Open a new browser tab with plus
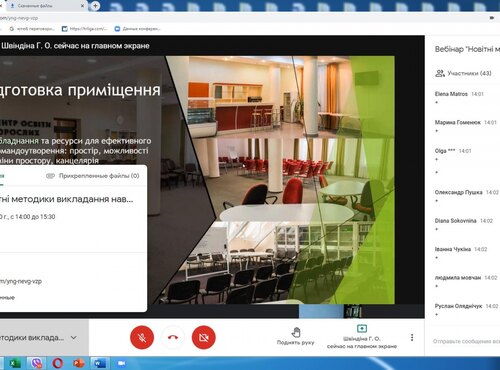The image size is (500, 370). (x=95, y=6)
